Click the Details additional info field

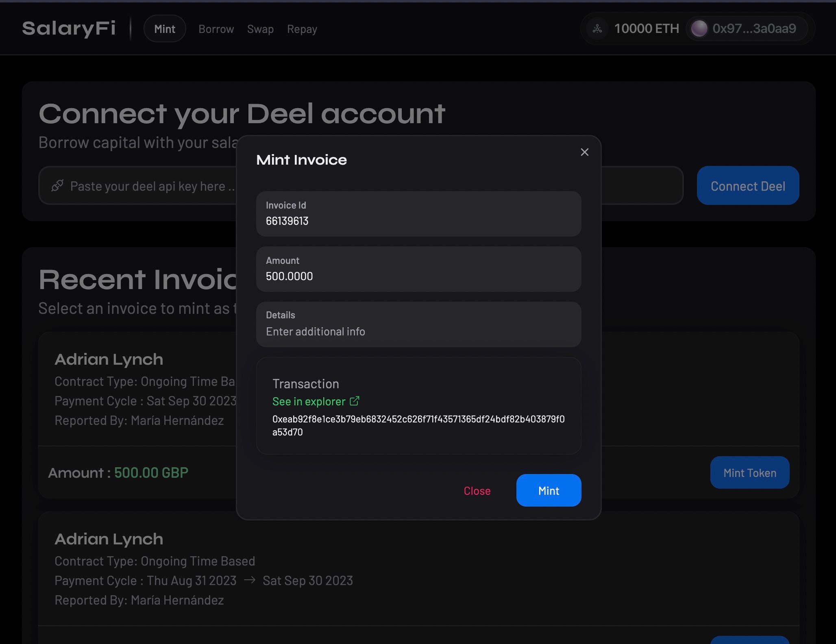(x=418, y=324)
